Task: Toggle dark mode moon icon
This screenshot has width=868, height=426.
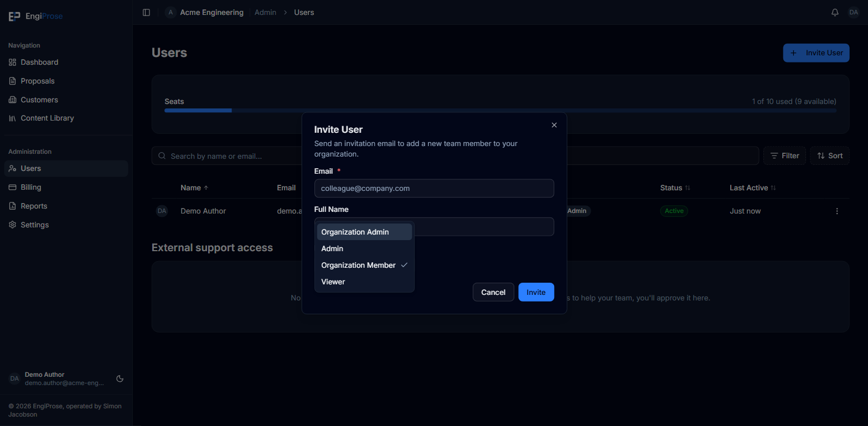Action: click(120, 379)
